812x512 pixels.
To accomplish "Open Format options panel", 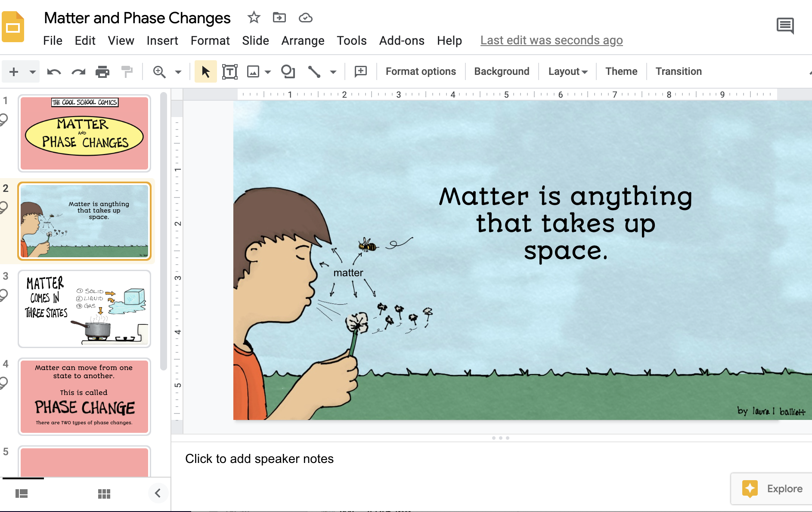I will [x=421, y=71].
